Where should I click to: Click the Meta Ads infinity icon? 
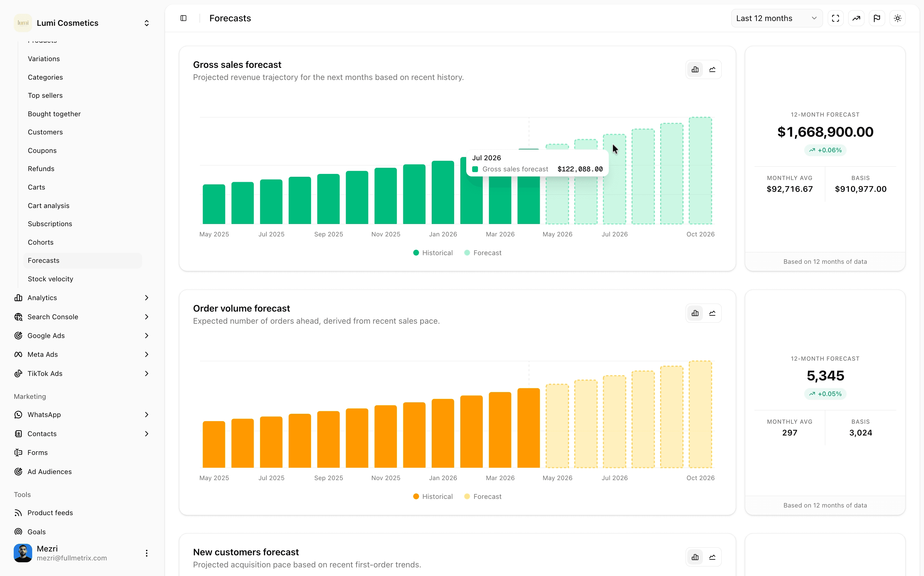coord(18,355)
